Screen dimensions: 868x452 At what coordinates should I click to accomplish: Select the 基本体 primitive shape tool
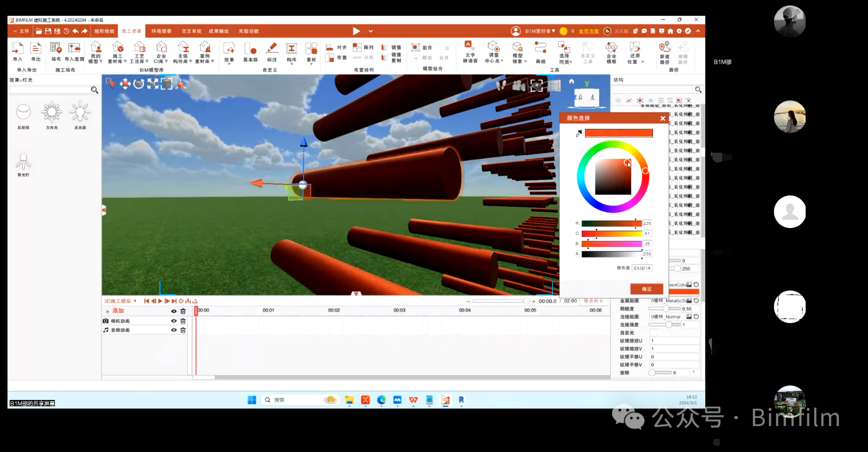pyautogui.click(x=250, y=52)
